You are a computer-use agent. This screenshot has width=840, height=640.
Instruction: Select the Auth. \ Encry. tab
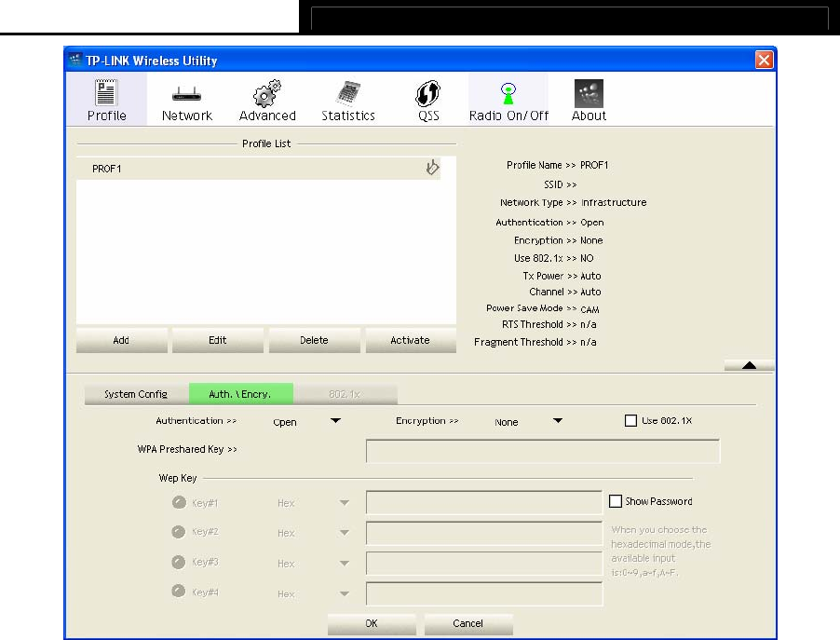coord(240,394)
